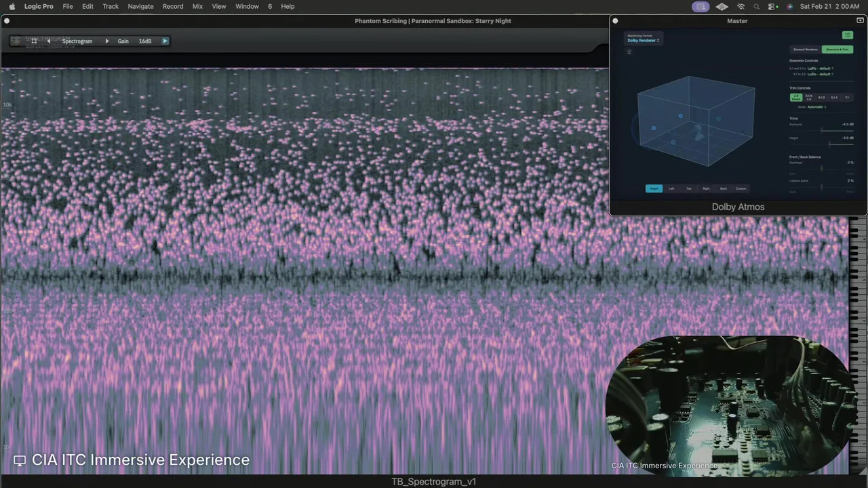Screen dimensions: 868x488
Task: Open the 5.1 and 5.1.x downmix dropdown
Action: (821, 68)
